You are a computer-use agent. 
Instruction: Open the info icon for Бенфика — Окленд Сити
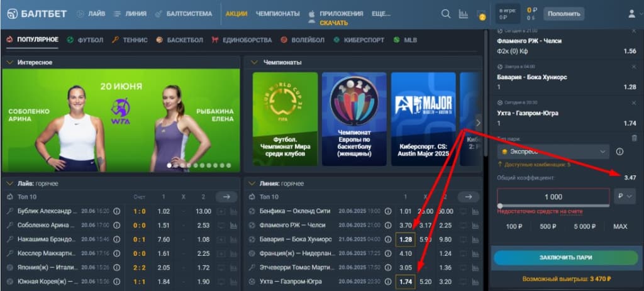(387, 211)
